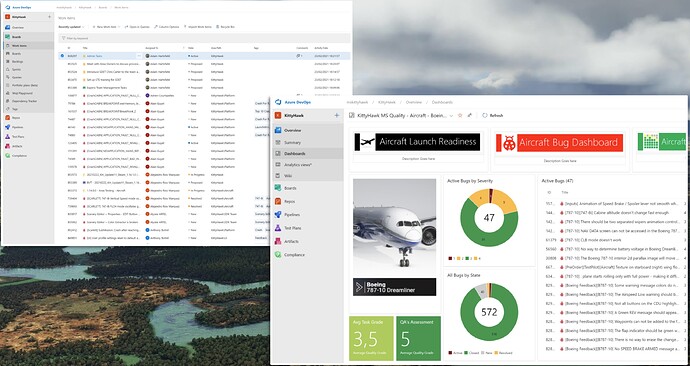This screenshot has height=366, width=690.
Task: Click QA's Assessment tile showing 5
Action: point(418,338)
